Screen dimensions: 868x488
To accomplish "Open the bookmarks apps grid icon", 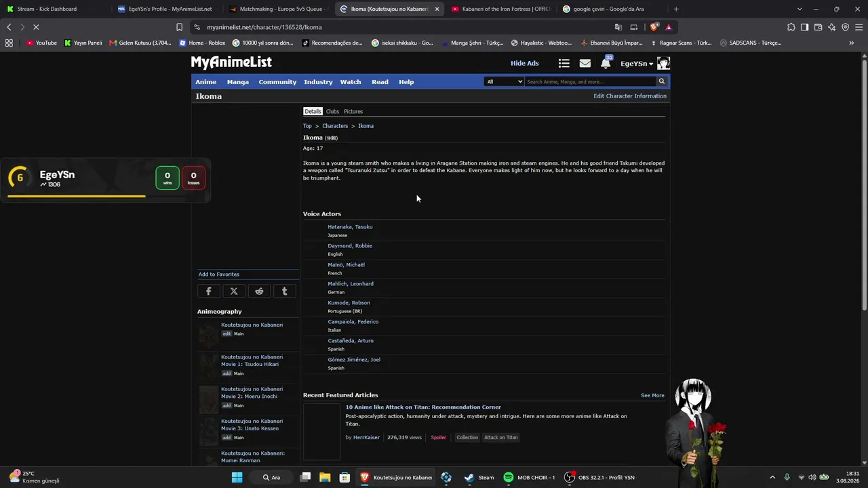I will pos(9,43).
